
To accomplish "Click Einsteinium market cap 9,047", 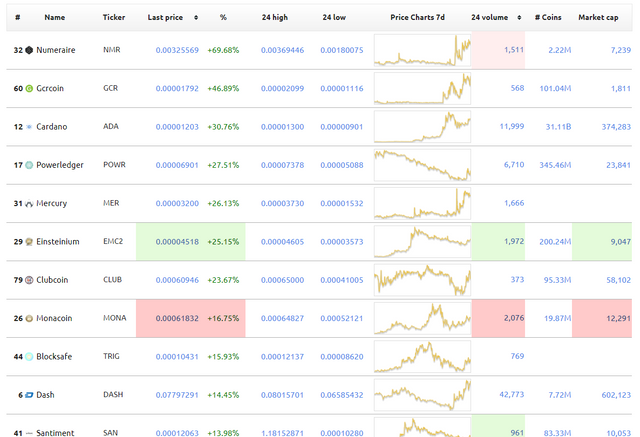I will click(620, 242).
